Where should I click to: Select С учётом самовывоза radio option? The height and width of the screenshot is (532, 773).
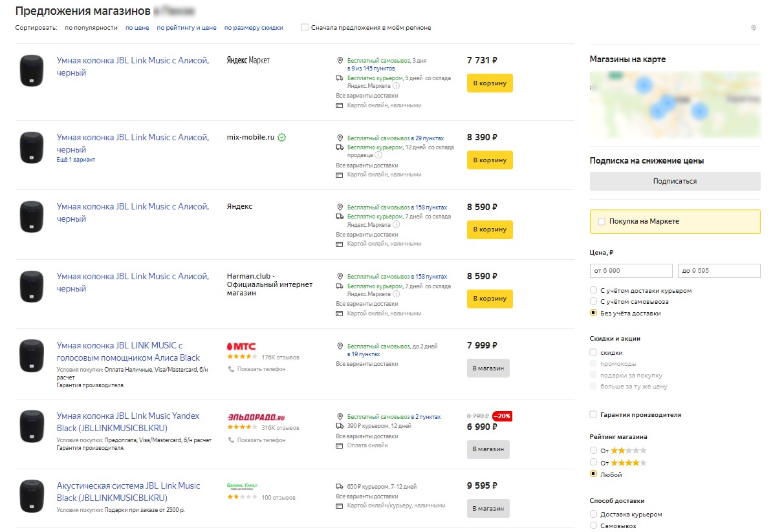pyautogui.click(x=594, y=301)
